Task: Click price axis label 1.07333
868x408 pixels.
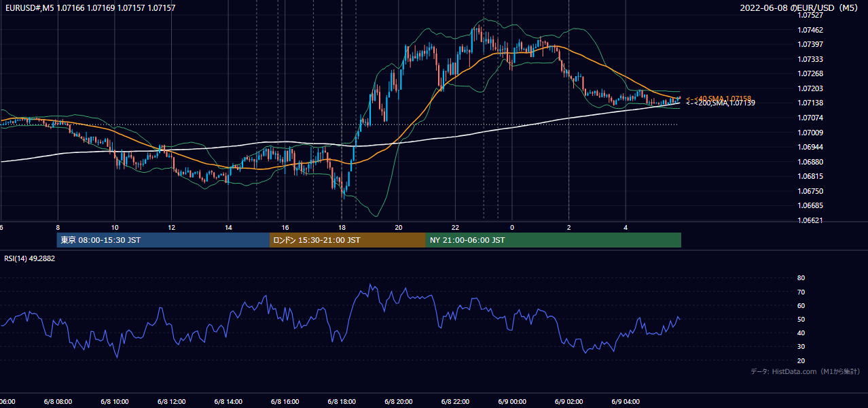Action: (x=810, y=59)
